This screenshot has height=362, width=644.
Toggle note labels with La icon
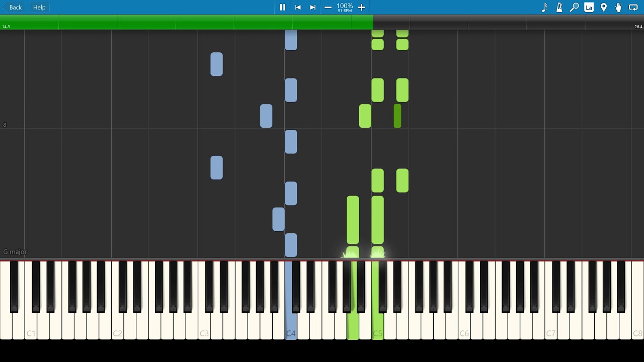pos(589,7)
